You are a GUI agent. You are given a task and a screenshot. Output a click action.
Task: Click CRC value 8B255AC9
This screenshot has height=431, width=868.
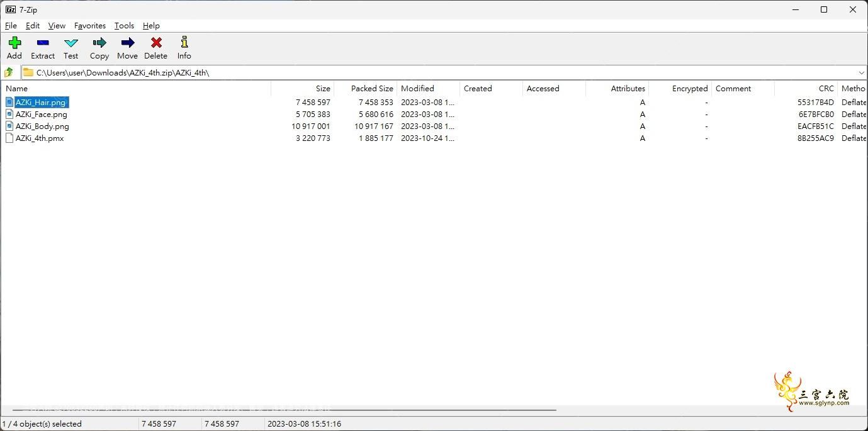point(815,138)
